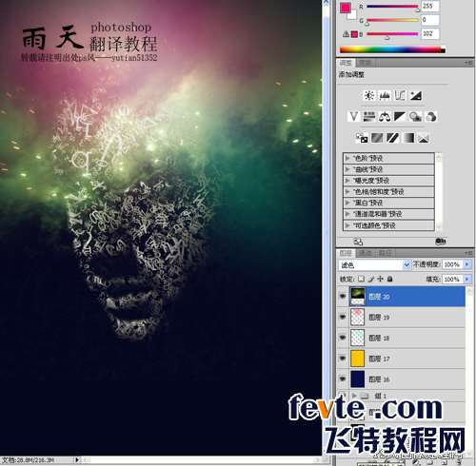Switch to the 通道 (Channels) tab
476x466 pixels.
[365, 253]
